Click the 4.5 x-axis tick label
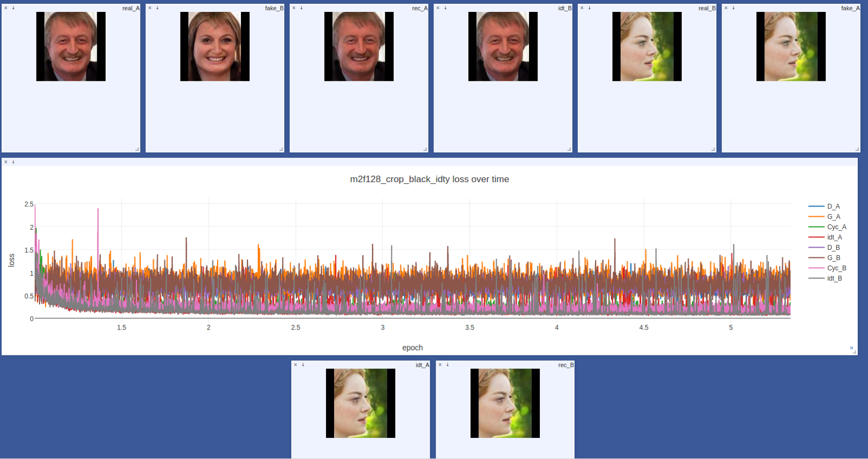This screenshot has width=868, height=459. (644, 328)
